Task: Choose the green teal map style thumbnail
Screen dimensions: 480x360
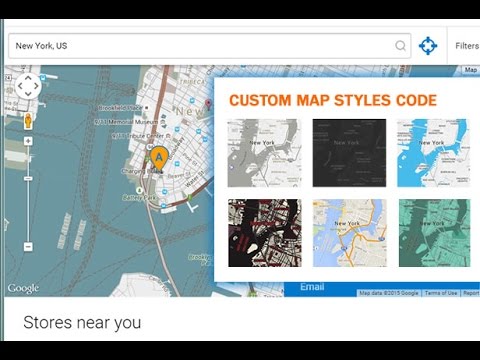Action: pyautogui.click(x=435, y=233)
